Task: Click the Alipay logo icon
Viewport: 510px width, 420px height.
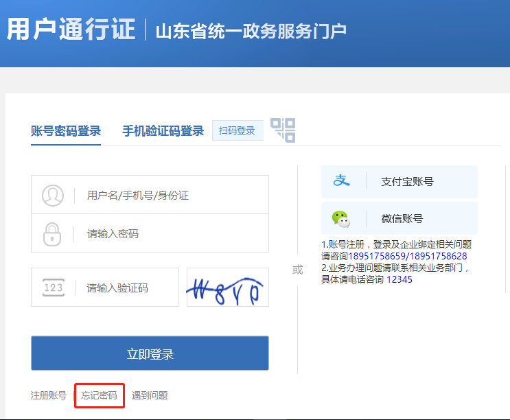Action: point(341,181)
